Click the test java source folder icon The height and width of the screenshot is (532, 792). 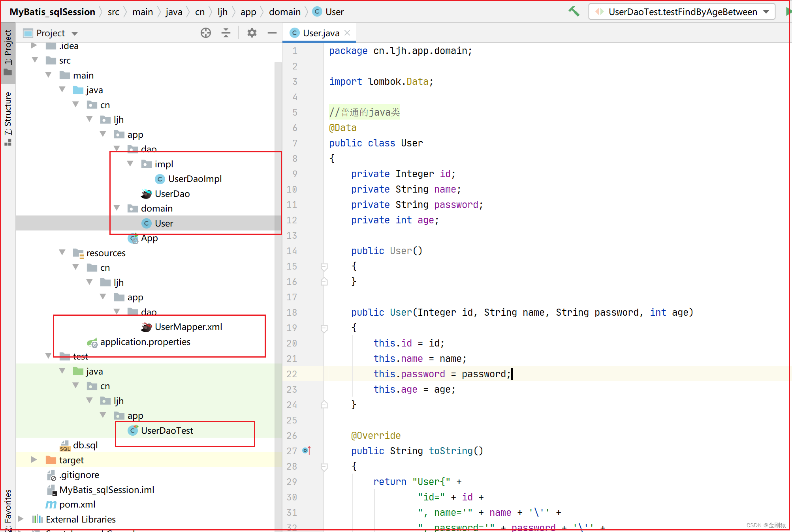pyautogui.click(x=78, y=371)
